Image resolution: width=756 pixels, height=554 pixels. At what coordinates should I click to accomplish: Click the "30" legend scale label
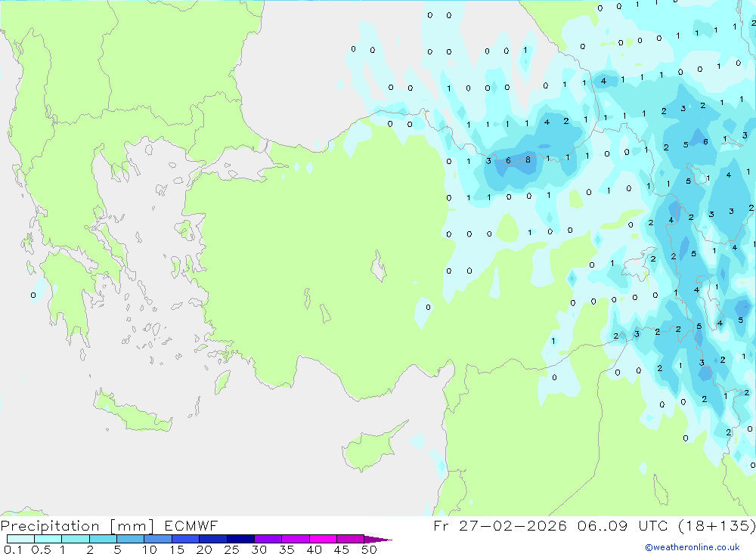(x=259, y=549)
